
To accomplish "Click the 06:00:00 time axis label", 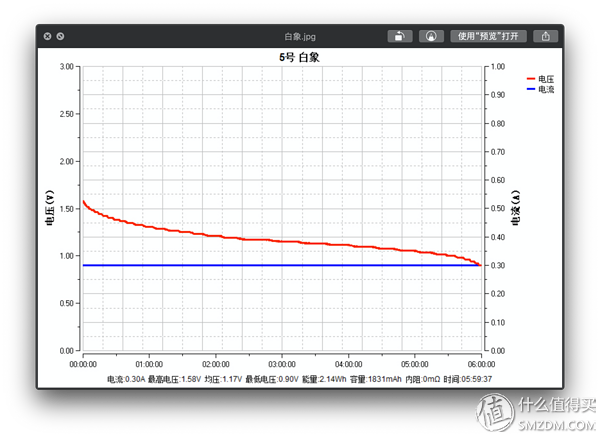I will pyautogui.click(x=481, y=364).
